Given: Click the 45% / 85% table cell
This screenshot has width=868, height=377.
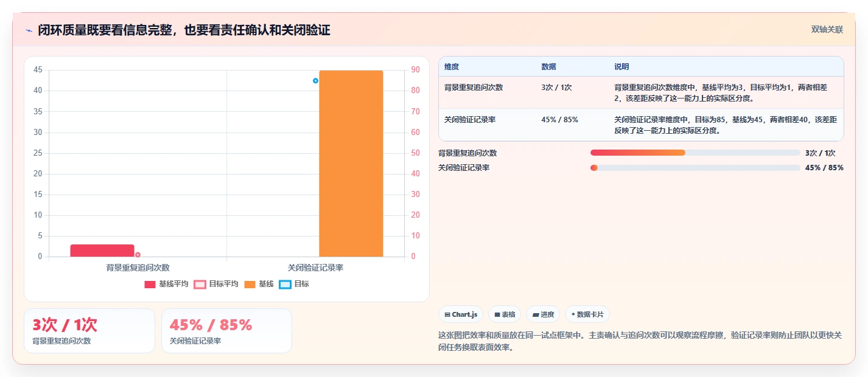Looking at the screenshot, I should coord(559,119).
